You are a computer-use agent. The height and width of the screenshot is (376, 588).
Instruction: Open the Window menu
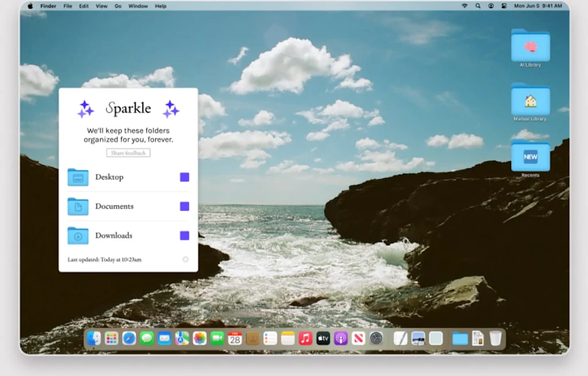coord(138,6)
